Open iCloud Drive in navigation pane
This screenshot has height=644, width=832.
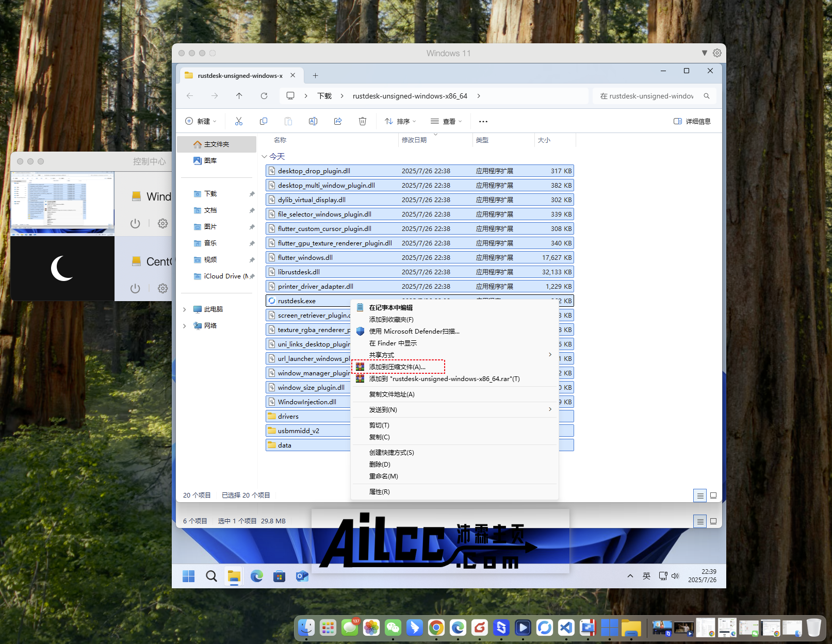pos(217,276)
